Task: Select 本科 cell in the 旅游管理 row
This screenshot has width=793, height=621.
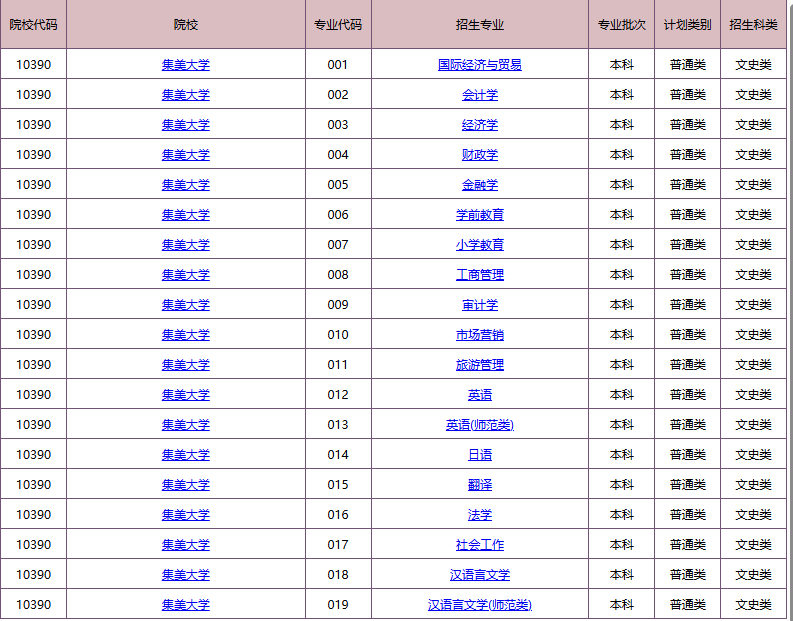Action: pos(622,365)
